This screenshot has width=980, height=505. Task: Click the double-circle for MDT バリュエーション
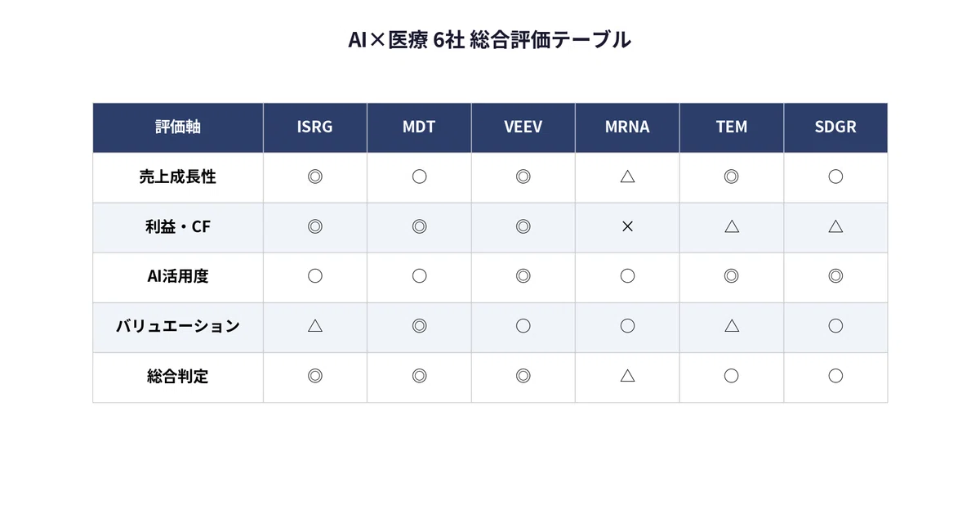419,326
